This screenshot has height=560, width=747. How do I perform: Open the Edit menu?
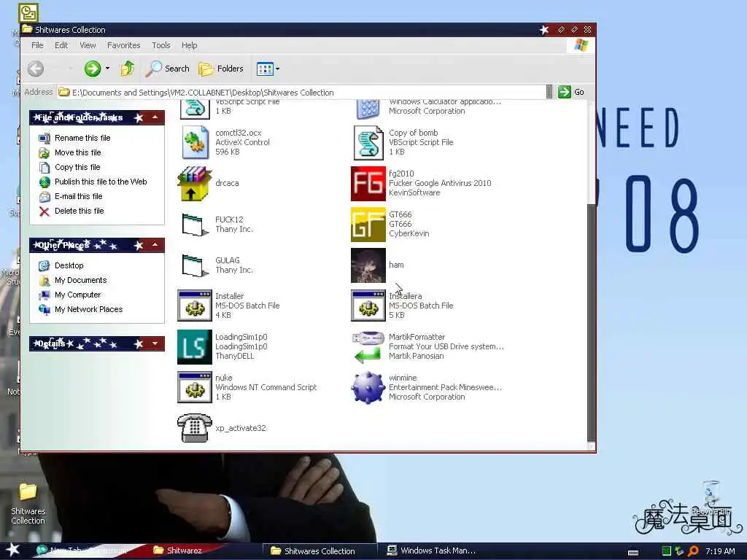(61, 45)
